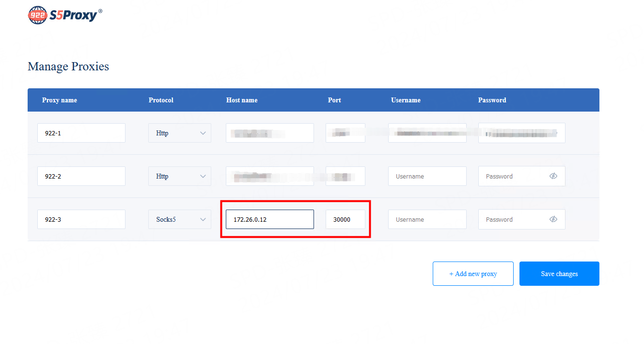This screenshot has height=344, width=644.
Task: Click the host name field containing 172.26.0.12
Action: point(270,219)
